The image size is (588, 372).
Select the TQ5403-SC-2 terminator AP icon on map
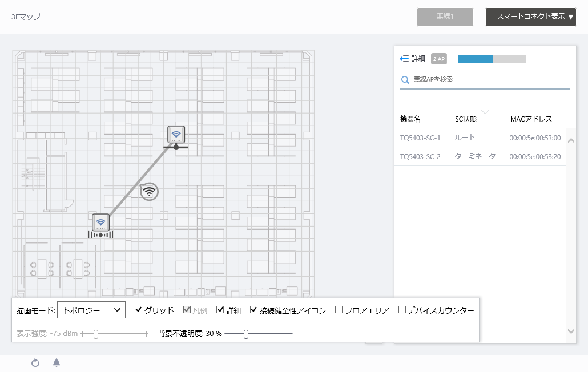coord(100,223)
